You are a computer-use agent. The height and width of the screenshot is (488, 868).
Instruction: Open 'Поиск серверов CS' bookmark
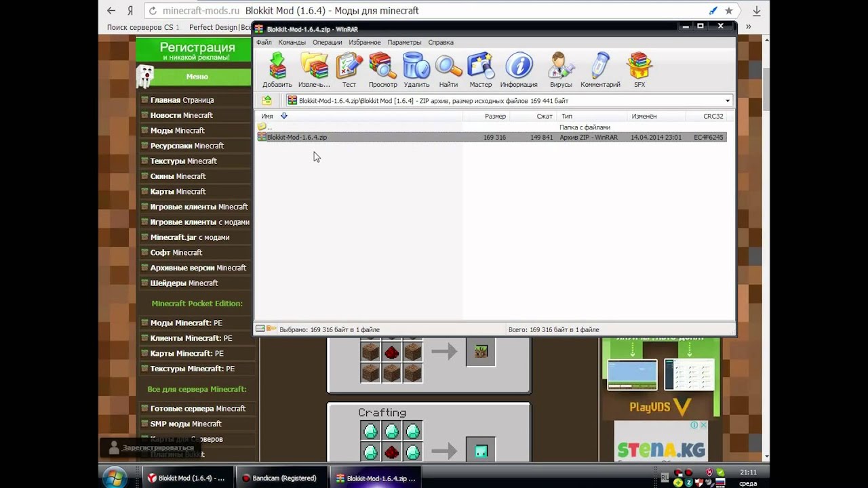[x=143, y=27]
